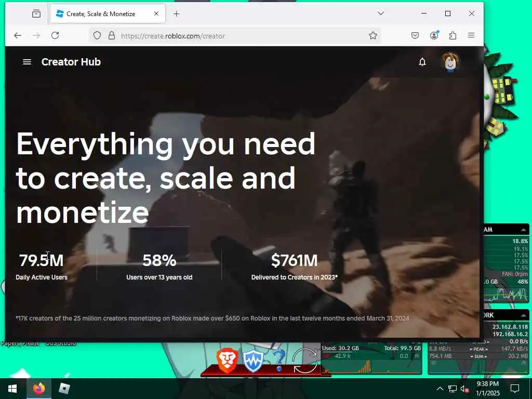Click the 17K creators footnote text

(212, 318)
